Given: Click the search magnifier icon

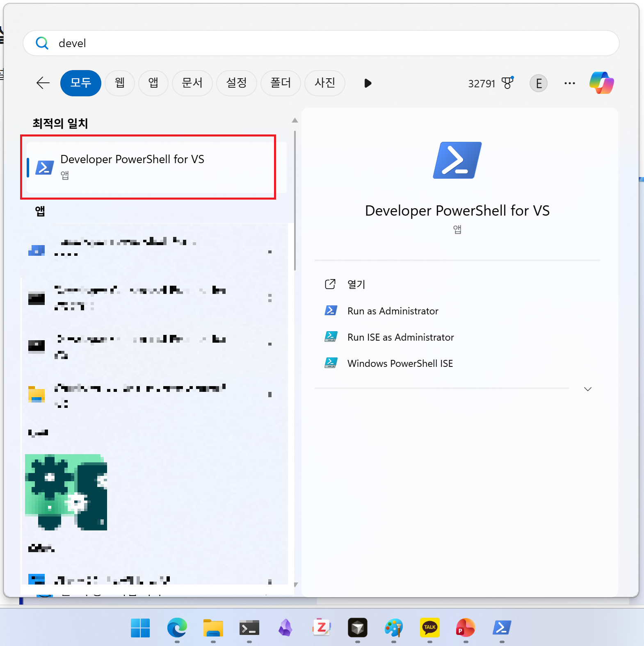Looking at the screenshot, I should point(42,43).
